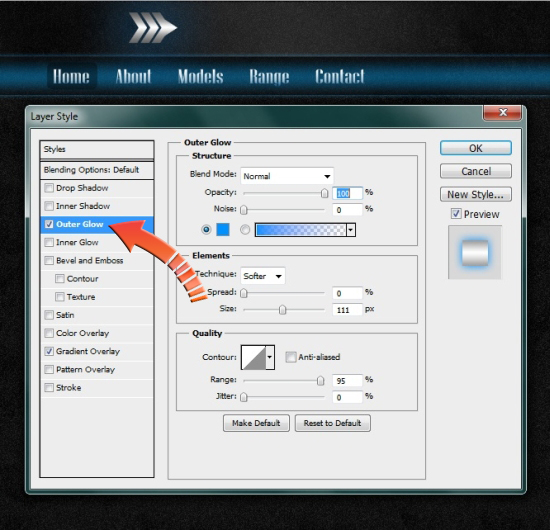Select Blending Options: Default entry
This screenshot has width=550, height=530.
click(97, 170)
